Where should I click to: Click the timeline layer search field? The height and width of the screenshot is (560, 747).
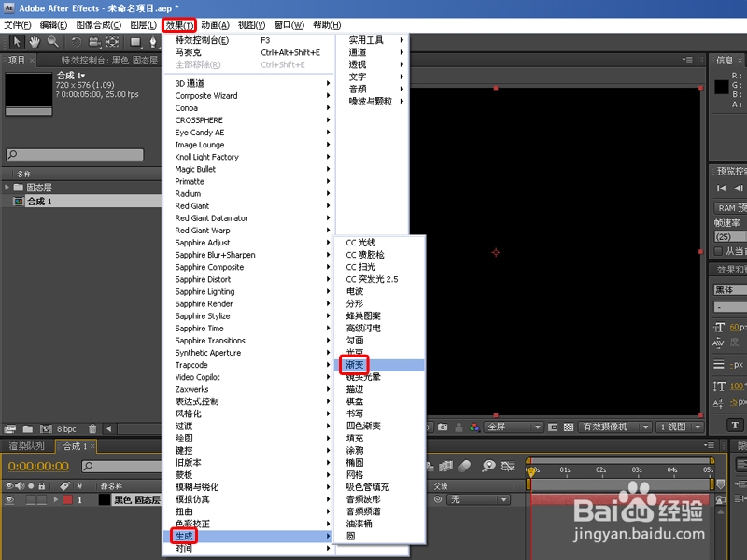[x=122, y=466]
